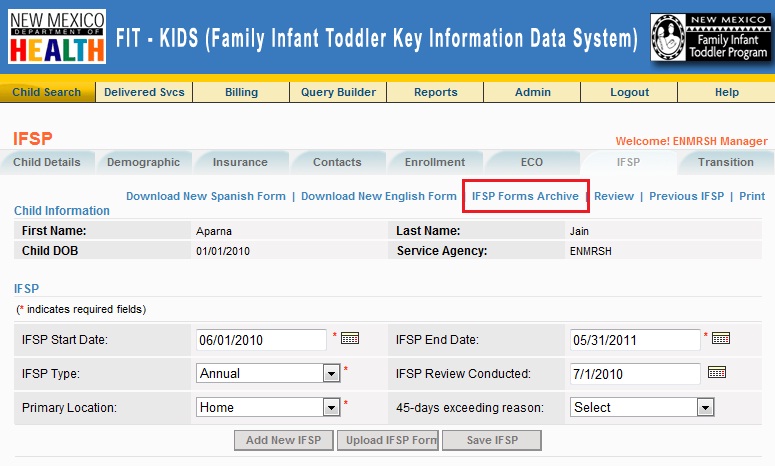This screenshot has height=468, width=775.
Task: Switch to the Demographic tab
Action: 143,163
